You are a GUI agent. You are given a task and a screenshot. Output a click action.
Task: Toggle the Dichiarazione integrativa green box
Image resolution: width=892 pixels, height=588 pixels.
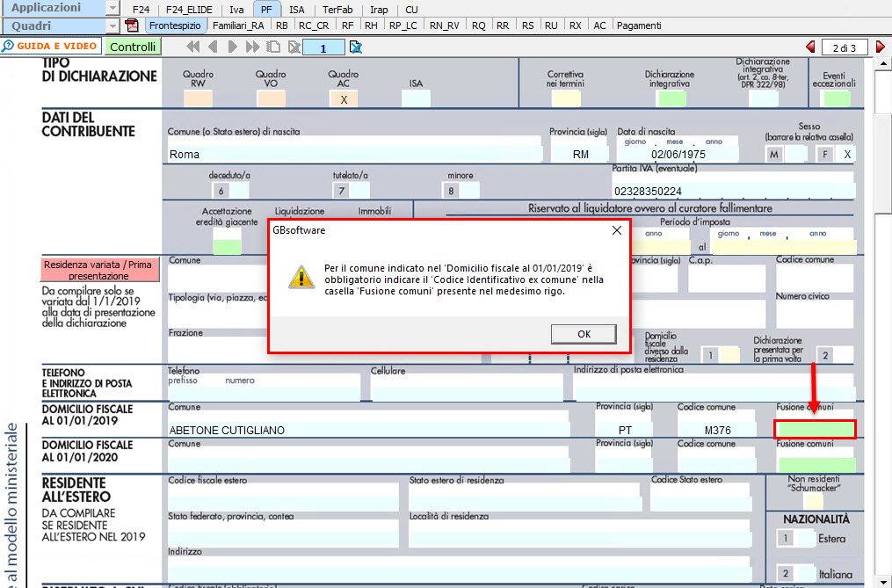(671, 99)
